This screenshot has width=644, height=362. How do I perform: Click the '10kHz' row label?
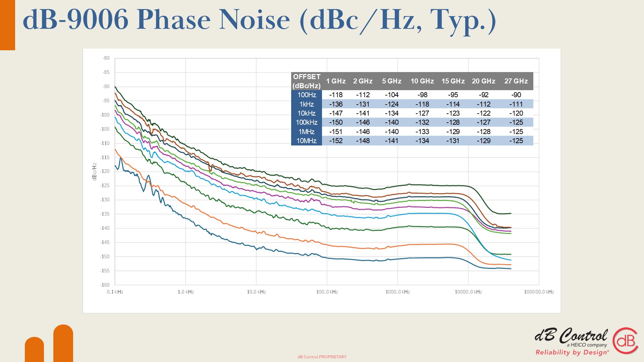pyautogui.click(x=307, y=113)
